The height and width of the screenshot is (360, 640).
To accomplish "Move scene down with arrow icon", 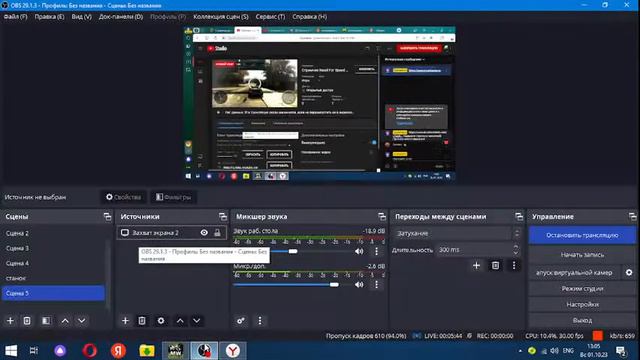I will [82, 321].
